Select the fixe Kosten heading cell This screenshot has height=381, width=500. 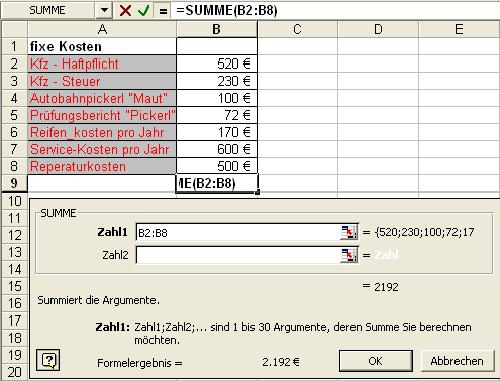click(x=102, y=46)
